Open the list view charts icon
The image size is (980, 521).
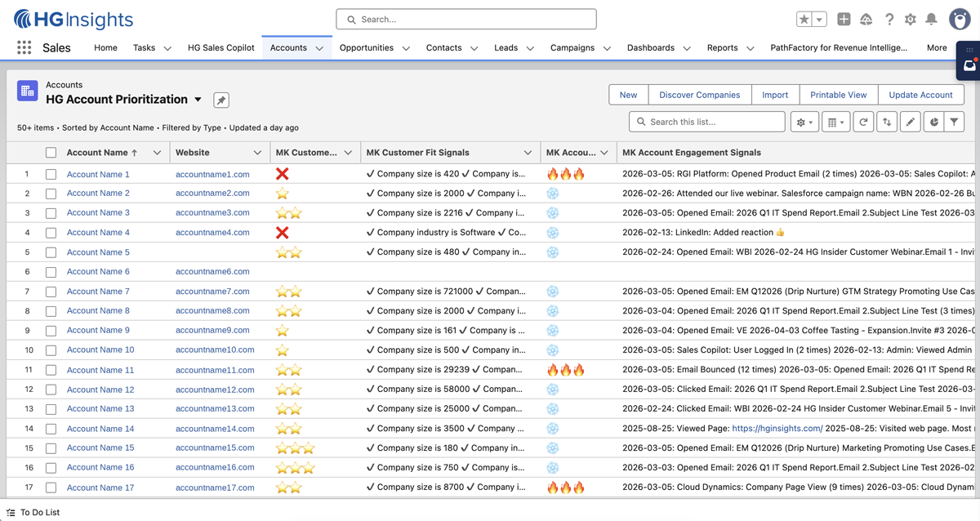tap(933, 122)
